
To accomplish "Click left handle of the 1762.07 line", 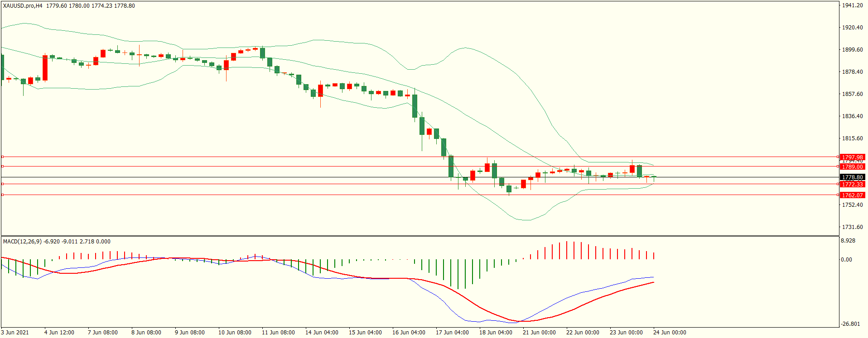I will click(2, 195).
